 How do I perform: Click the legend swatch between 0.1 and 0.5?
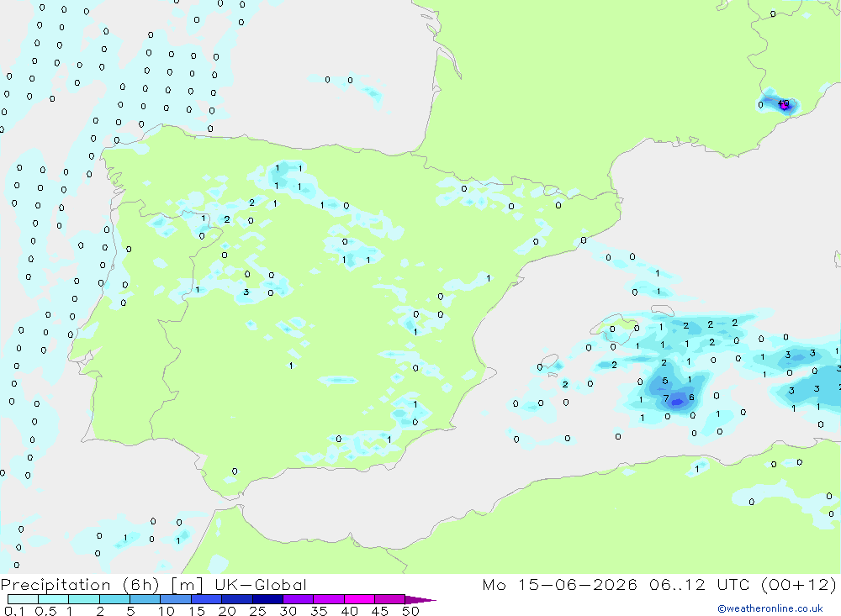[x=23, y=599]
